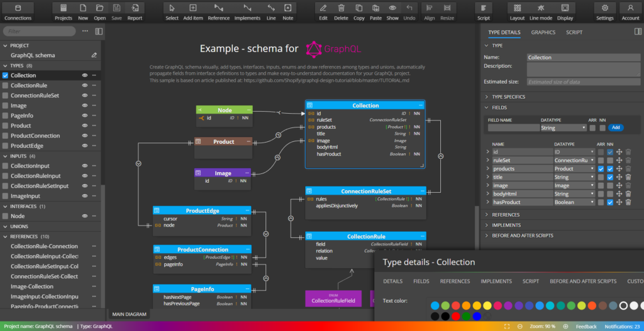Open the Connections panel
The height and width of the screenshot is (331, 644).
(x=18, y=12)
